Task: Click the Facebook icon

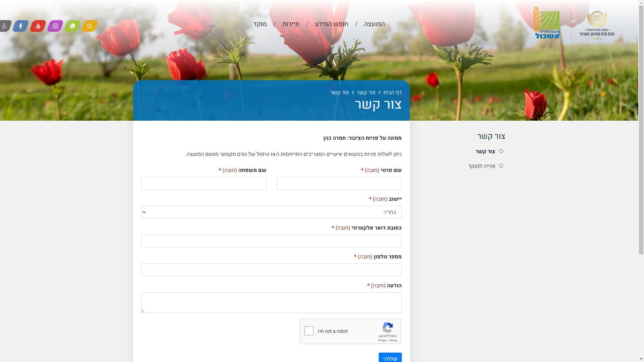Action: (20, 26)
